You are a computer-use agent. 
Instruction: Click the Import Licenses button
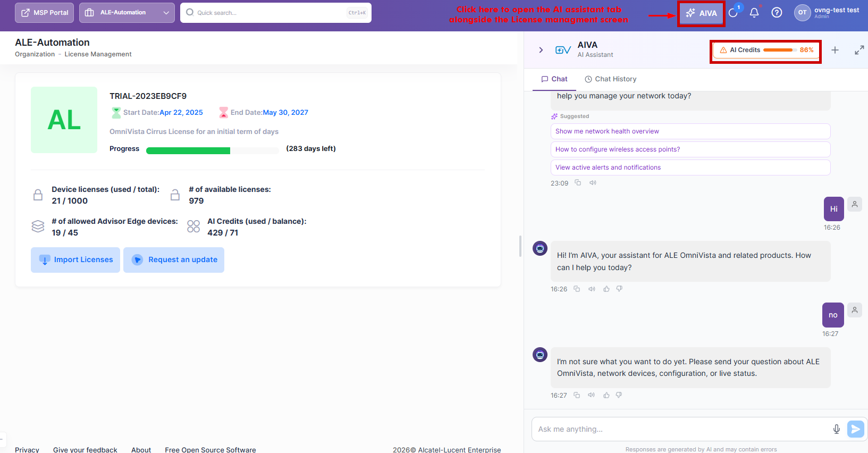[x=75, y=260]
